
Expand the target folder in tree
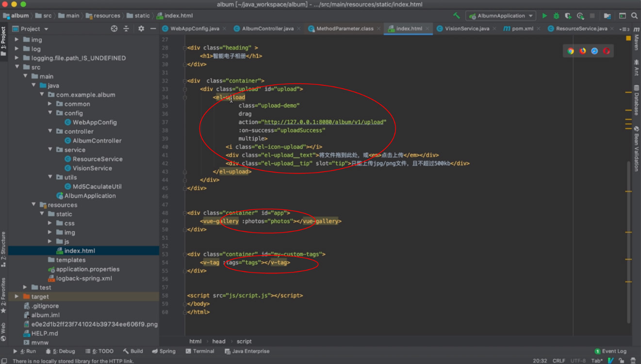click(x=17, y=297)
